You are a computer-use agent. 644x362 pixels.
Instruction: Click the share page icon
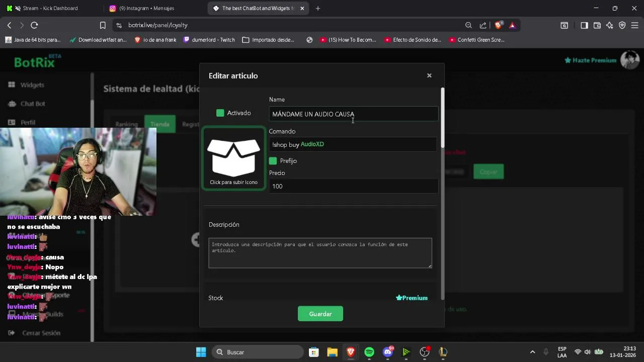tap(483, 25)
